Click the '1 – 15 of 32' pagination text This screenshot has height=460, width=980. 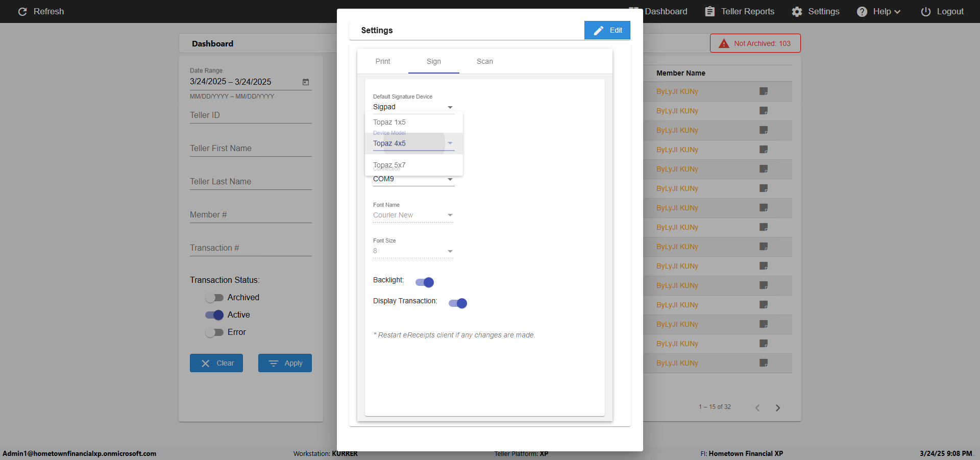[715, 407]
